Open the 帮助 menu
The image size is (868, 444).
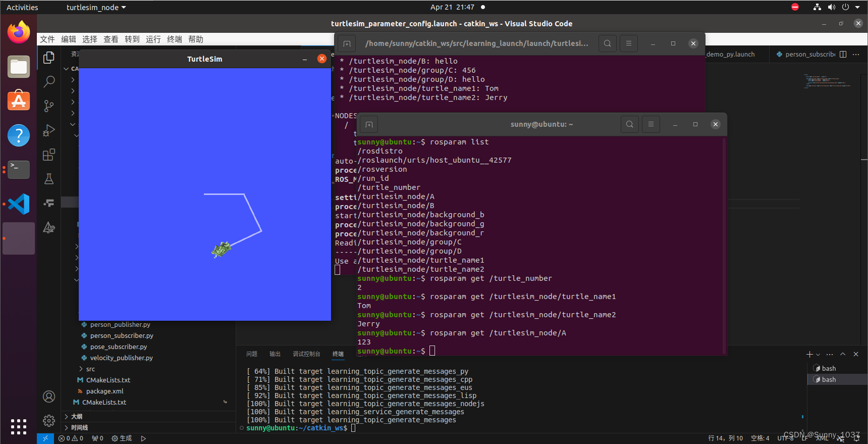(x=196, y=39)
